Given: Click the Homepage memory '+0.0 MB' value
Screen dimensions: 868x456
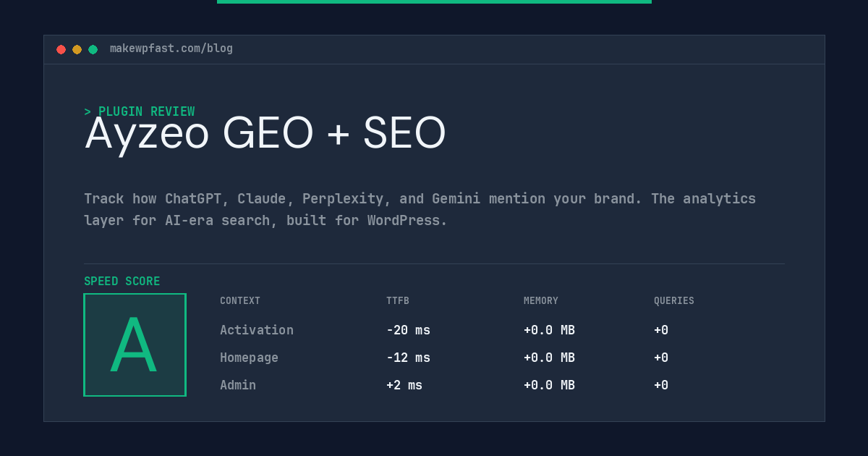Looking at the screenshot, I should tap(549, 358).
